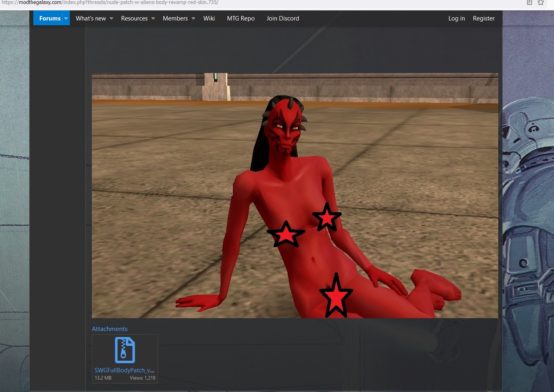
Task: Click the Views: 1,218 text
Action: 142,378
